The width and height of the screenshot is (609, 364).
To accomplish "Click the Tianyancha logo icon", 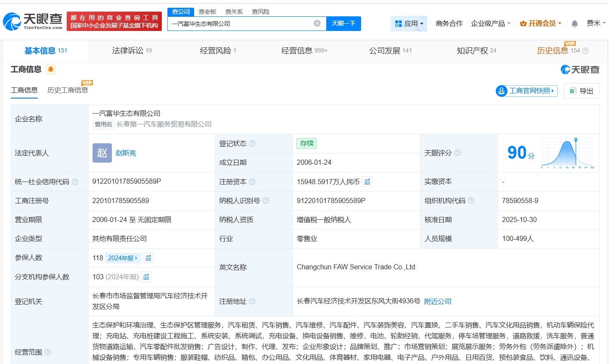I will point(12,20).
